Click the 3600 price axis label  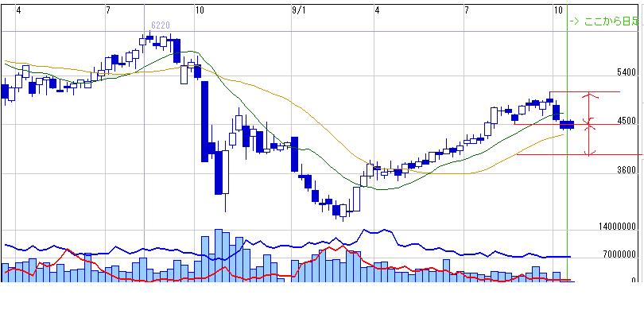pyautogui.click(x=627, y=170)
